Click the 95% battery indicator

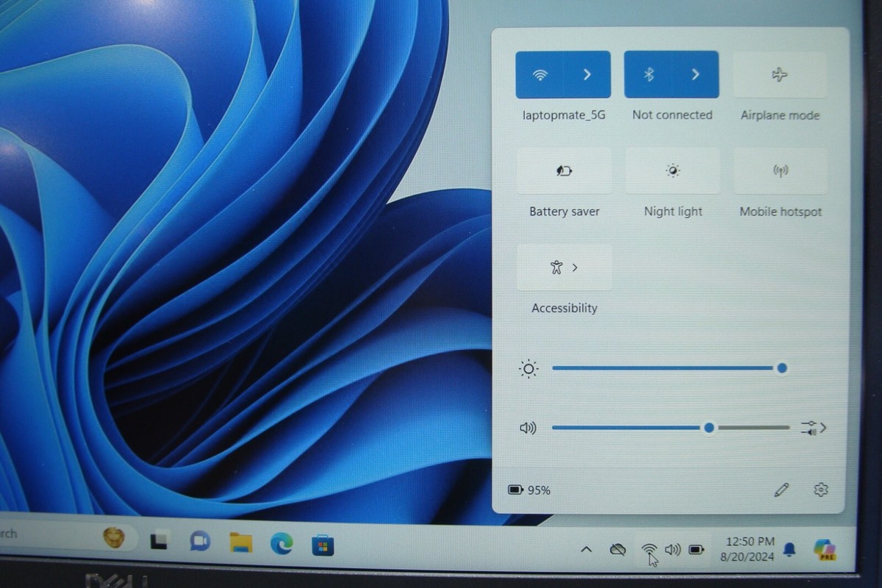529,490
